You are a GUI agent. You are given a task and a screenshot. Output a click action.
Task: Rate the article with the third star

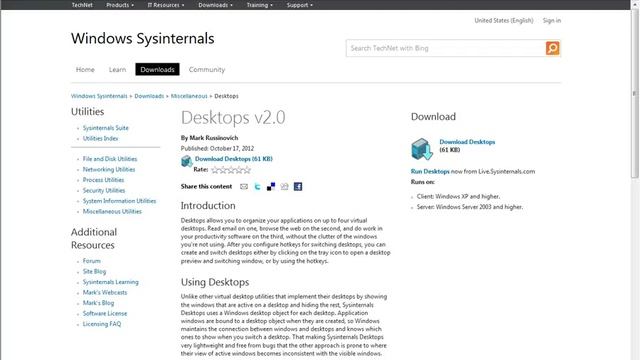click(x=231, y=170)
